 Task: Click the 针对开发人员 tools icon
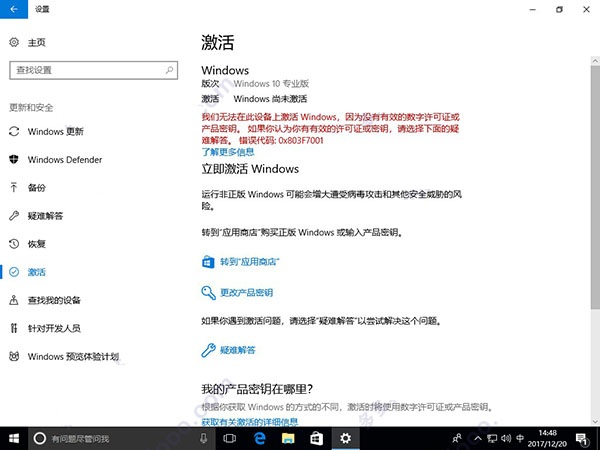point(14,328)
